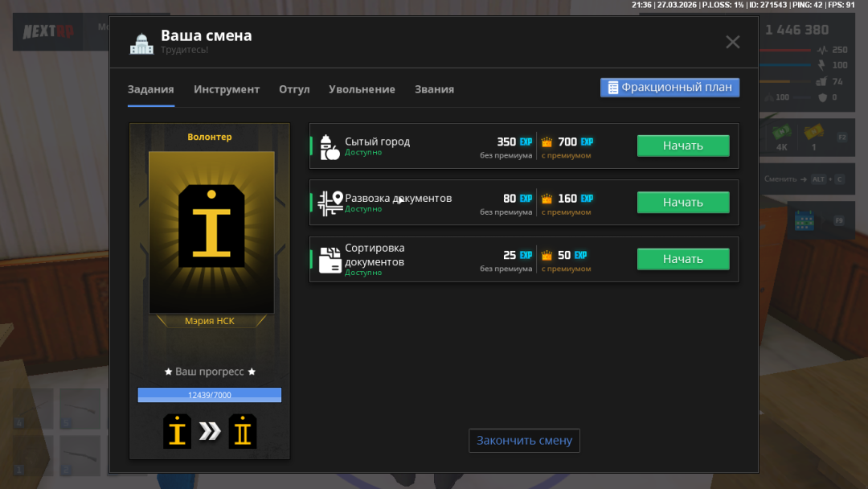The width and height of the screenshot is (868, 489).
Task: Click the city hall building icon
Action: point(141,43)
